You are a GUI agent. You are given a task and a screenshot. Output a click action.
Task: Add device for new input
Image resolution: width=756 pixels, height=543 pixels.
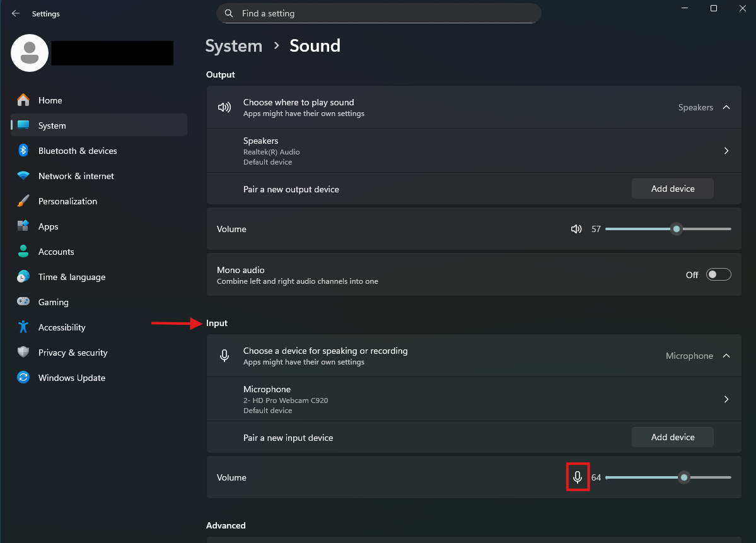click(x=673, y=437)
